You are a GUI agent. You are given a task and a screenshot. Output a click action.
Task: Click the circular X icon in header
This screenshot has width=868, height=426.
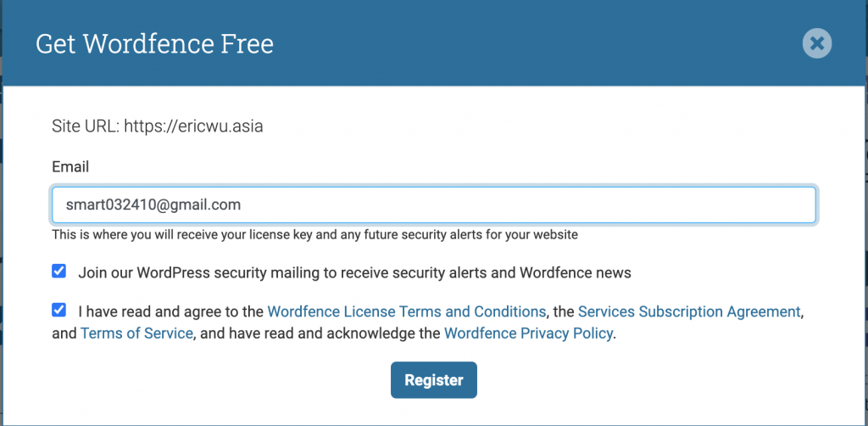coord(817,43)
